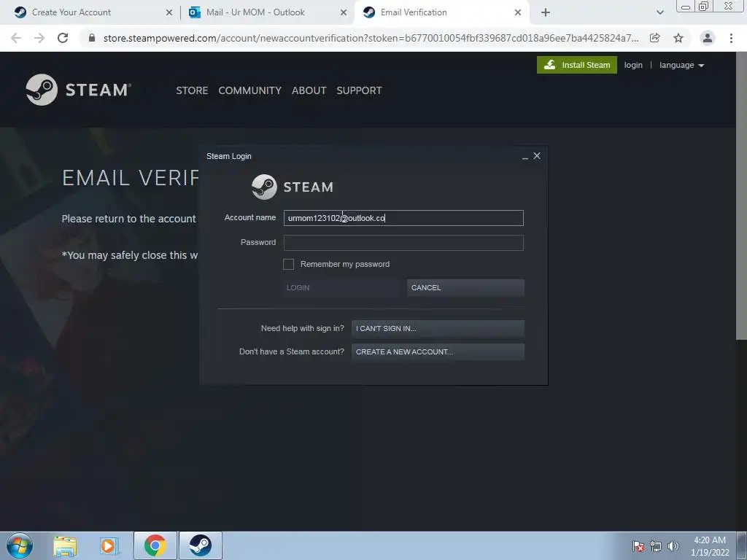Click the Password input field
The width and height of the screenshot is (747, 560).
pos(403,243)
